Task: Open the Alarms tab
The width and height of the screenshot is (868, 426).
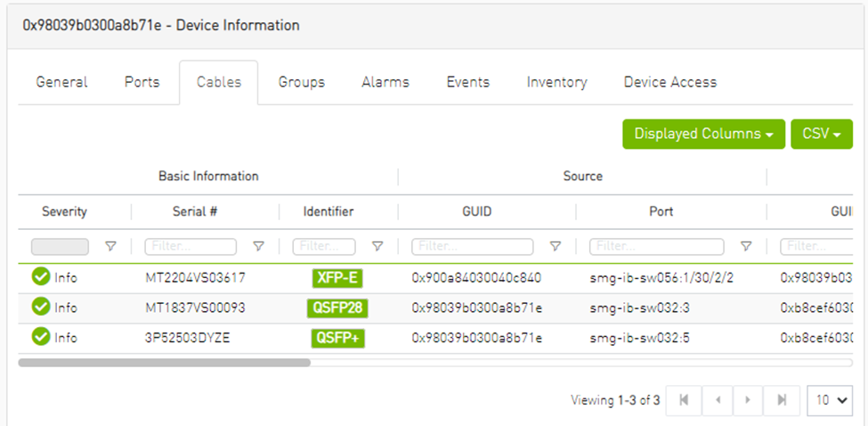Action: pyautogui.click(x=385, y=82)
